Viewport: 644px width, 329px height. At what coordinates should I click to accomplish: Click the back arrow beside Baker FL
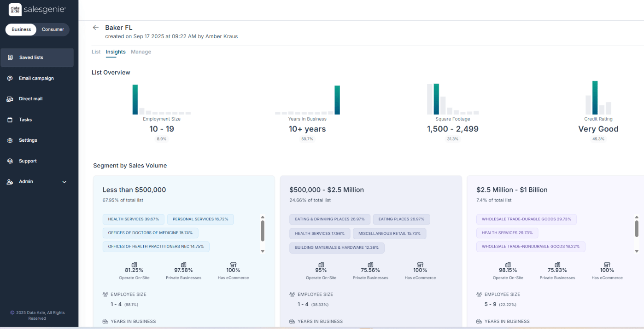[96, 28]
